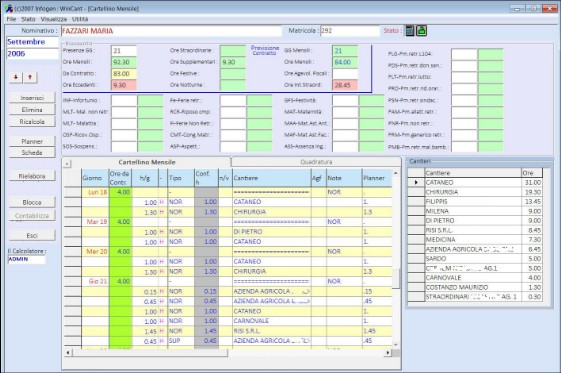
Task: Click the Ore Eccedenti red field 9.30
Action: pyautogui.click(x=124, y=85)
